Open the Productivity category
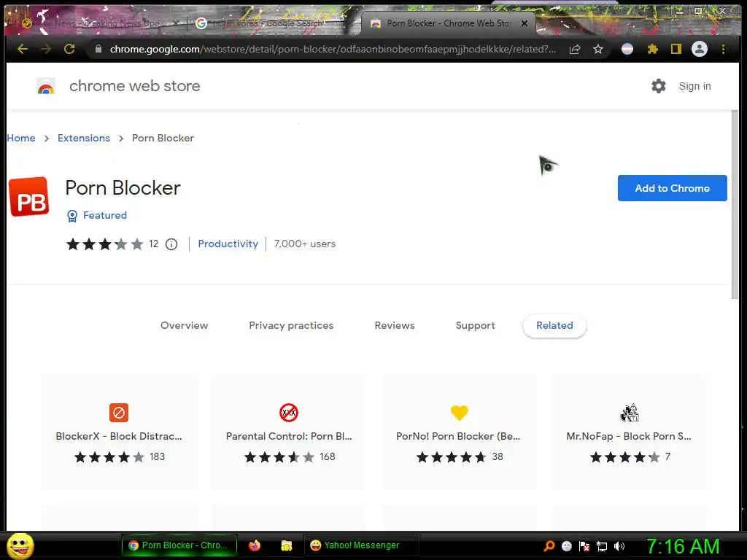 point(228,244)
